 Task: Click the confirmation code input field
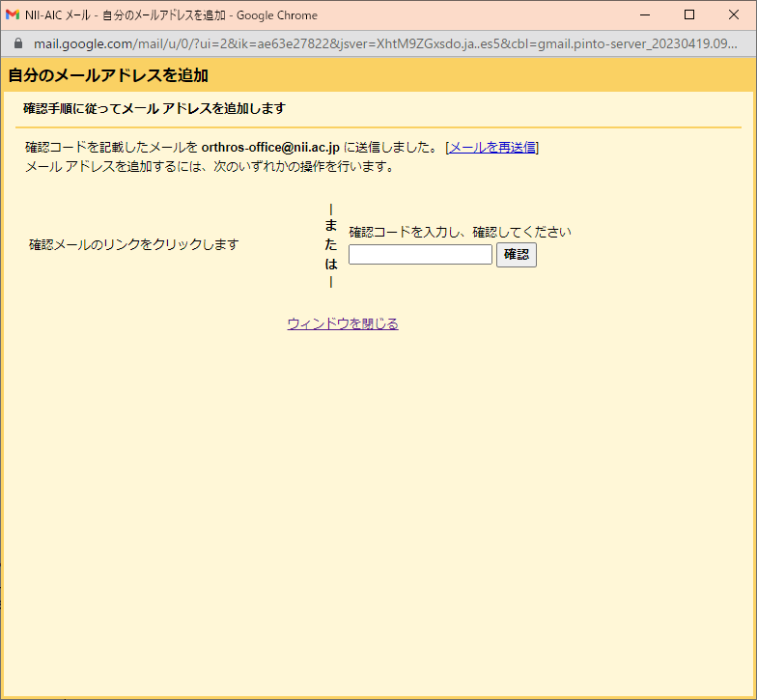coord(420,255)
